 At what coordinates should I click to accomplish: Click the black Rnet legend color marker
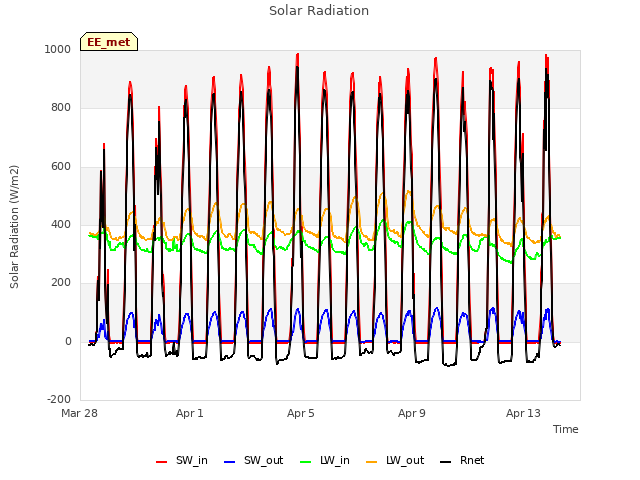coord(446,462)
